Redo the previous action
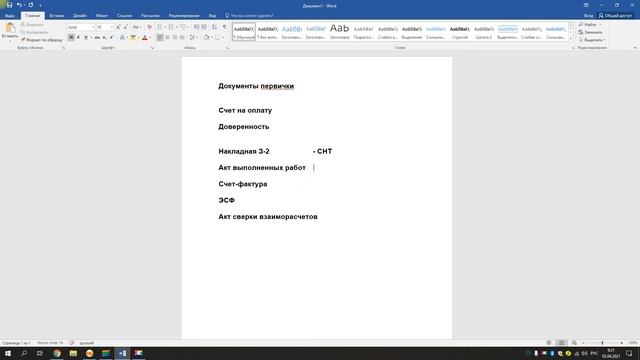The image size is (640, 360). coord(31,5)
